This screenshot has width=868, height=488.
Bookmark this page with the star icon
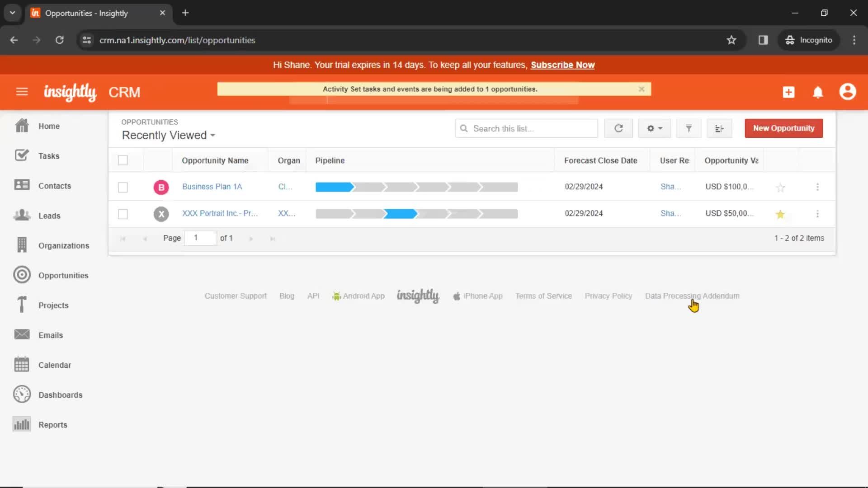pos(731,40)
